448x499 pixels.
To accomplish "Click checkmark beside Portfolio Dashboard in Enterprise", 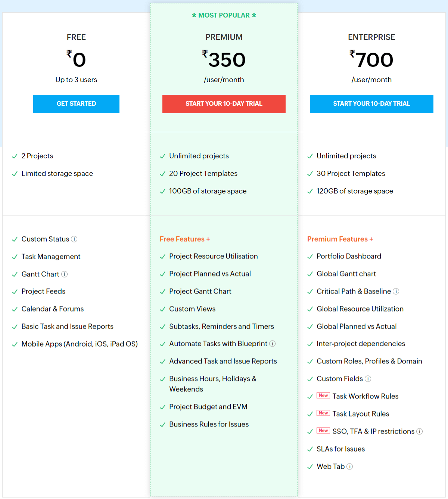I will (310, 256).
